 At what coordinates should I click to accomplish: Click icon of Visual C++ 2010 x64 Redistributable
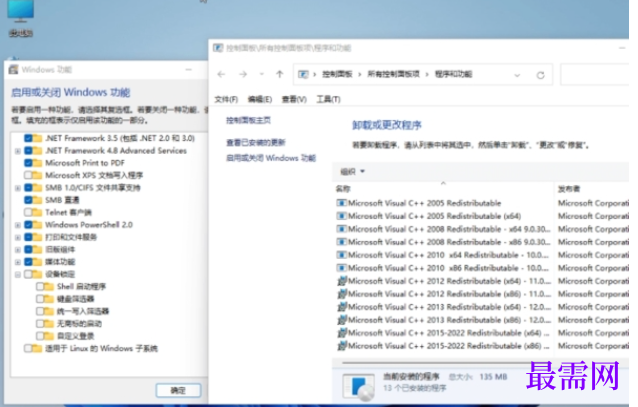341,255
